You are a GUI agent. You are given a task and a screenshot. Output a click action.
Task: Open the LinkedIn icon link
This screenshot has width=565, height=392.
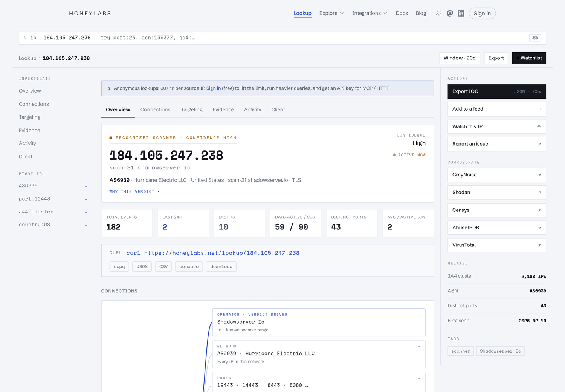click(x=461, y=13)
